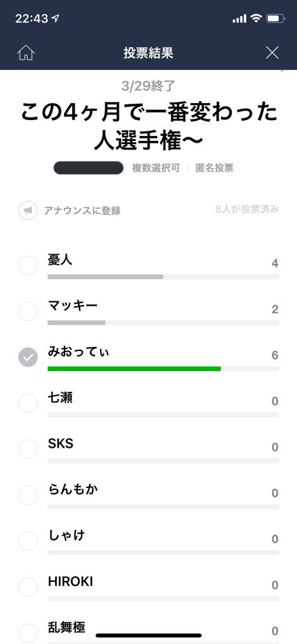Select the 七瀬 option circle
Viewport: 297px width, 644px height.
[28, 403]
